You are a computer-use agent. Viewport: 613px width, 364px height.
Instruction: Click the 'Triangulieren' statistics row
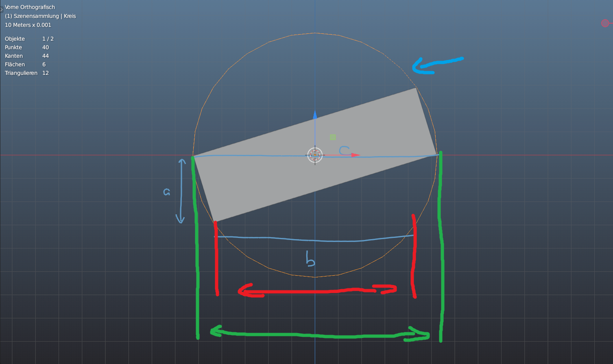[x=27, y=73]
